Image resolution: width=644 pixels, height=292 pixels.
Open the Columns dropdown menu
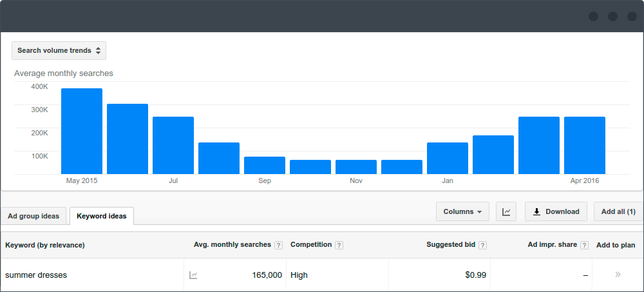462,211
